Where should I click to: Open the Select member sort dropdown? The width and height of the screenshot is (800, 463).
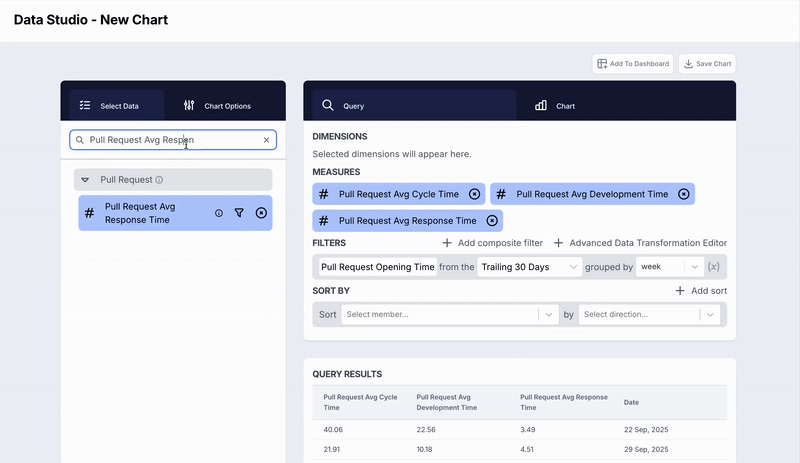pos(450,314)
